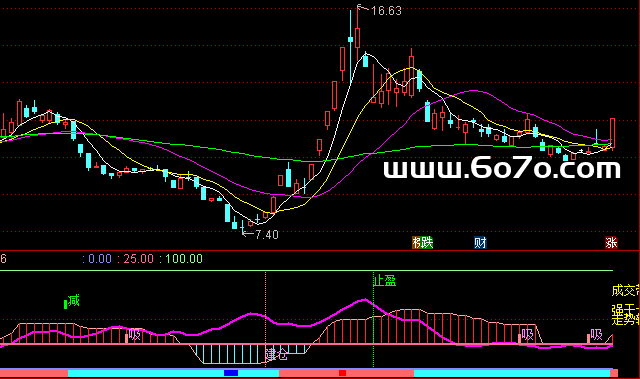
Task: Click the 0.00 indicator value
Action: tap(100, 259)
